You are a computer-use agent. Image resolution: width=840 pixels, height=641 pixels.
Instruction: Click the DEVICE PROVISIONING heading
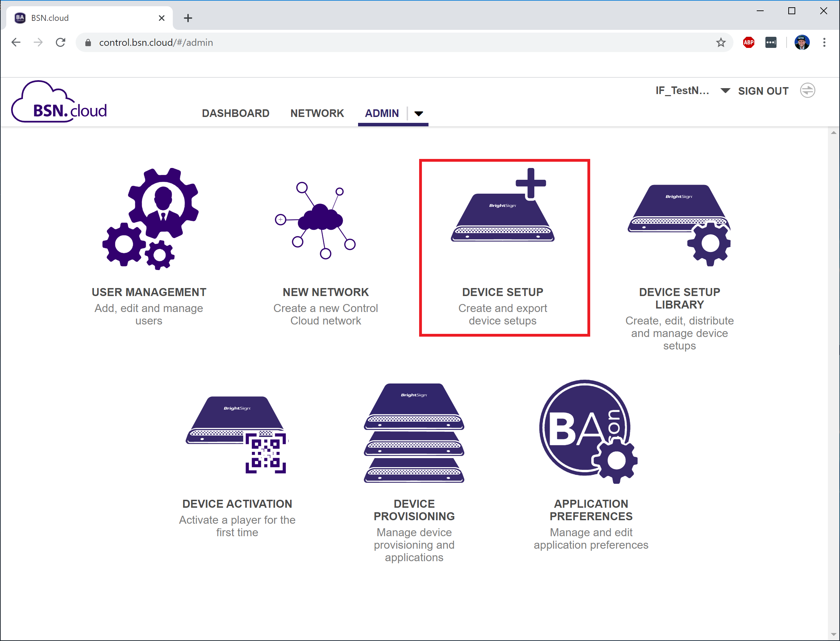[x=414, y=510]
